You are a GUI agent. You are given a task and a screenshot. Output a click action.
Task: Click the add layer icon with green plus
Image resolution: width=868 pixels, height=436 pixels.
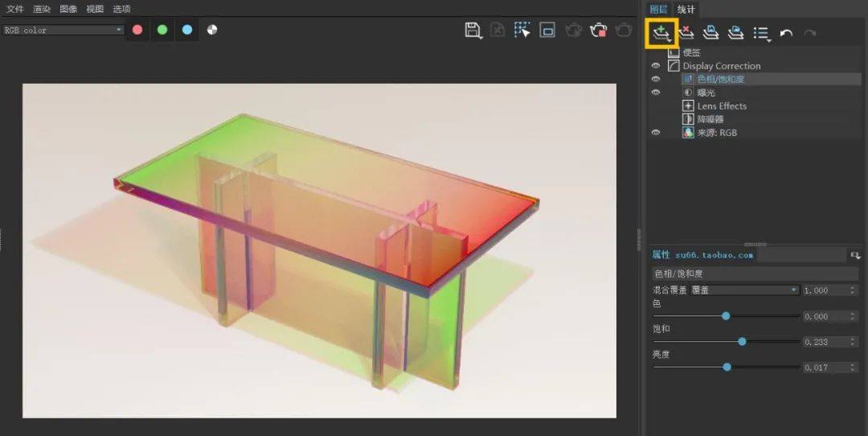click(661, 33)
